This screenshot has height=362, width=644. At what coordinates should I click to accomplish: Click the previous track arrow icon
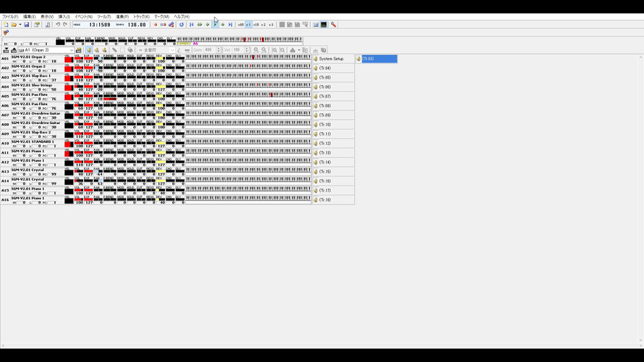pos(6,50)
